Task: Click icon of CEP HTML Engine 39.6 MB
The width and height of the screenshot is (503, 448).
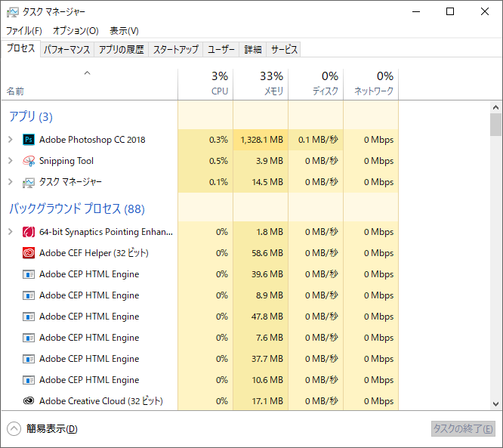Action: point(29,274)
